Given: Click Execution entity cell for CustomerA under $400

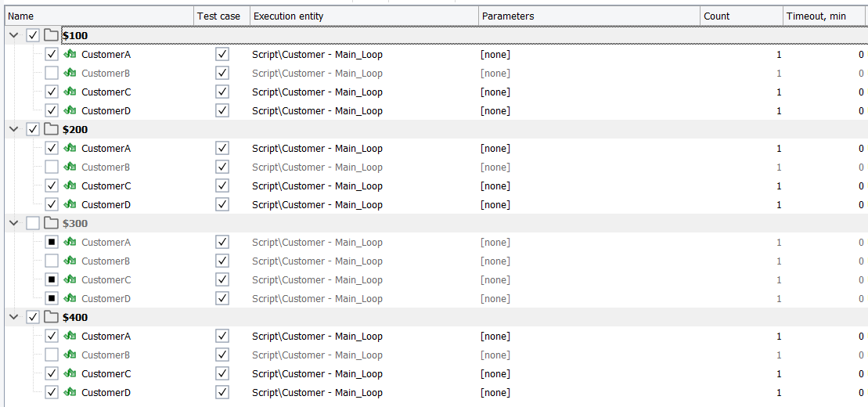Looking at the screenshot, I should click(317, 336).
